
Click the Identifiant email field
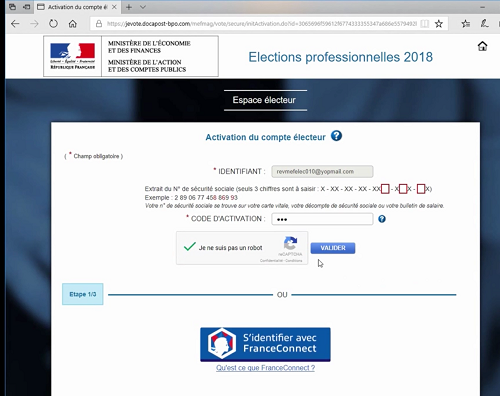322,172
